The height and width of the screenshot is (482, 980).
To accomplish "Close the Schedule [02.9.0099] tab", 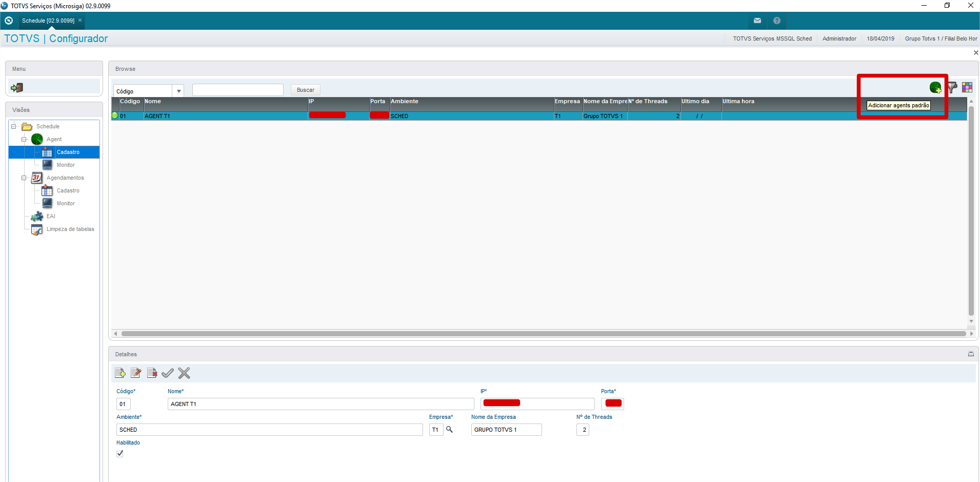I will pyautogui.click(x=80, y=21).
